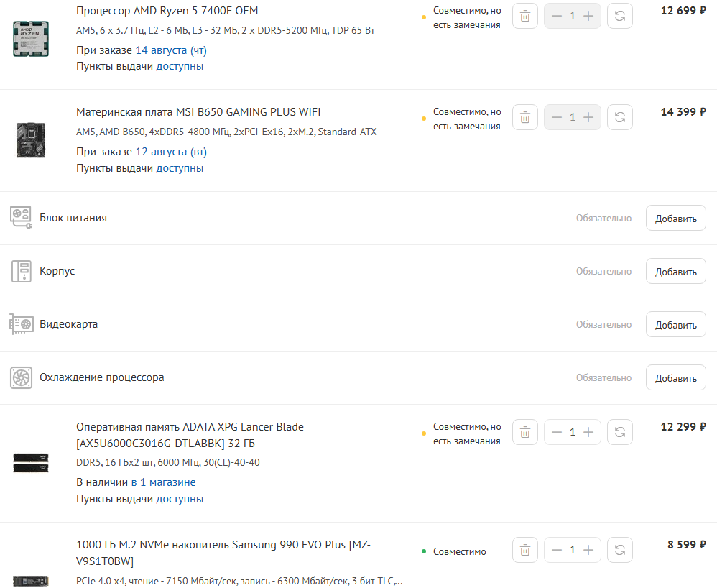Viewport: 717px width, 588px height.
Task: Swap the ADATA XPG Lancer RAM
Action: pyautogui.click(x=620, y=432)
